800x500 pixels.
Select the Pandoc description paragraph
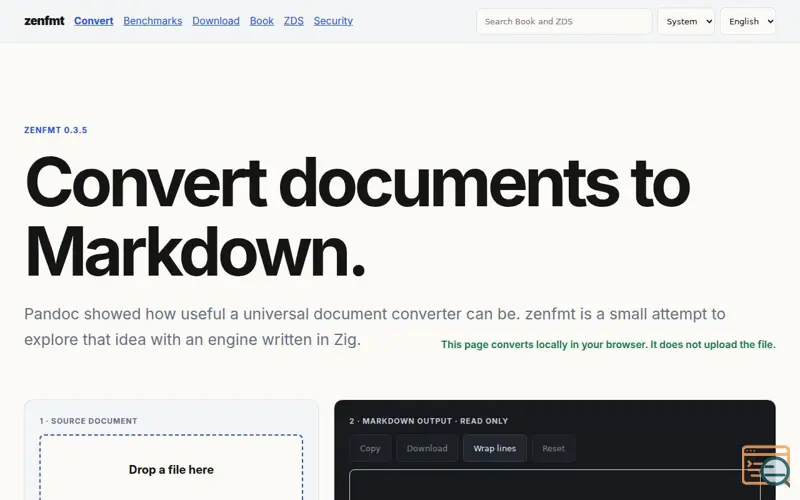[x=374, y=327]
